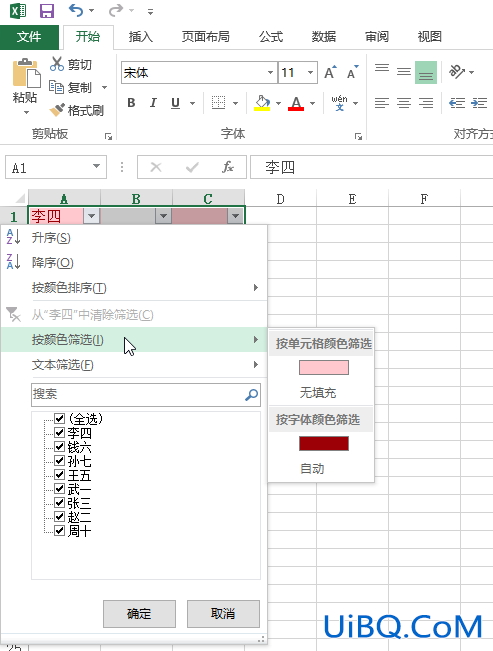
Task: Click the Save icon in quick access toolbar
Action: tap(47, 11)
